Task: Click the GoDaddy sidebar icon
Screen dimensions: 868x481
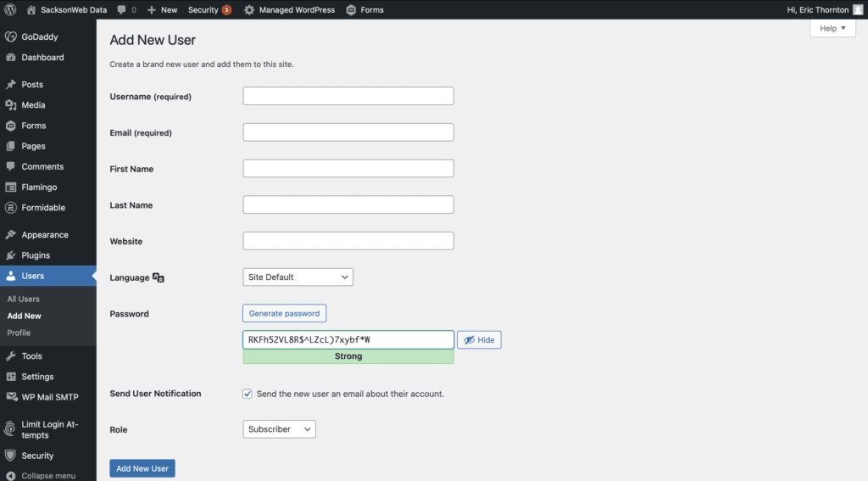Action: (x=10, y=36)
